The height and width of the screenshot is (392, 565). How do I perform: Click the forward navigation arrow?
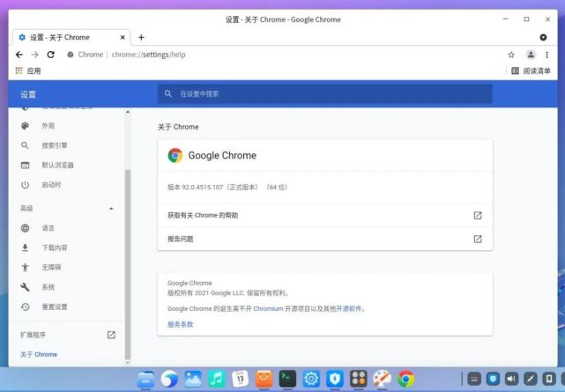pyautogui.click(x=35, y=55)
